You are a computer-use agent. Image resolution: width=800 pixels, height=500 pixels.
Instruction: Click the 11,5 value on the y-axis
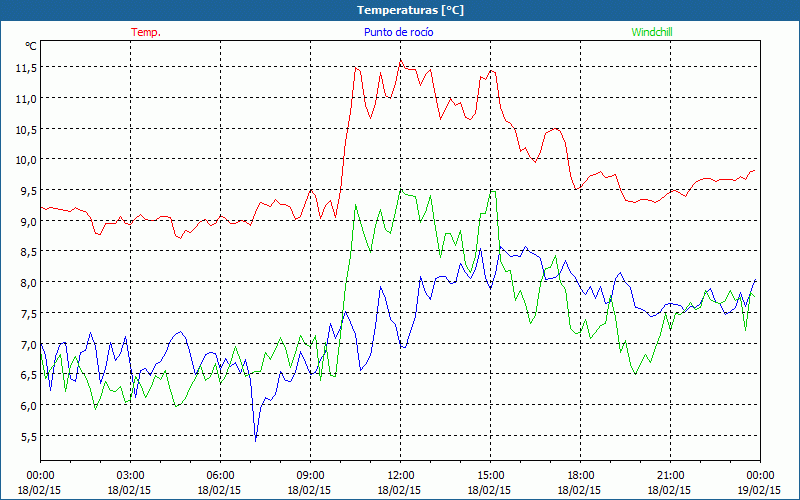(x=25, y=68)
